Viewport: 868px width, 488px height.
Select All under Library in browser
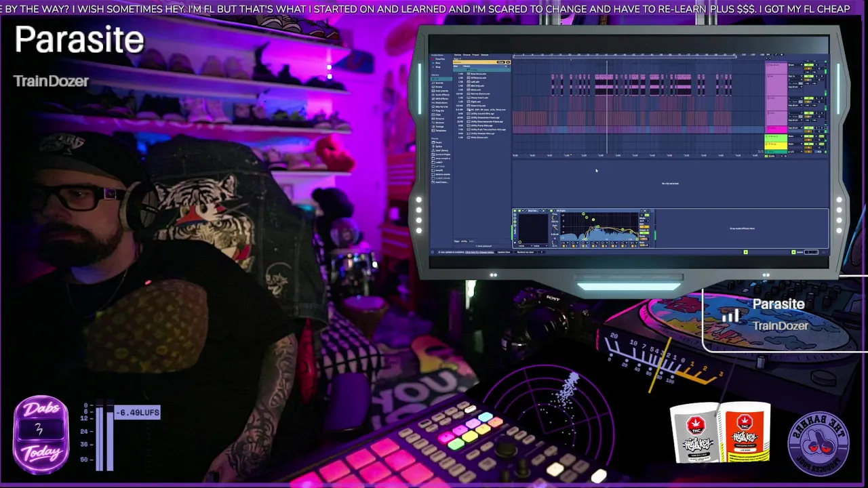[x=441, y=79]
